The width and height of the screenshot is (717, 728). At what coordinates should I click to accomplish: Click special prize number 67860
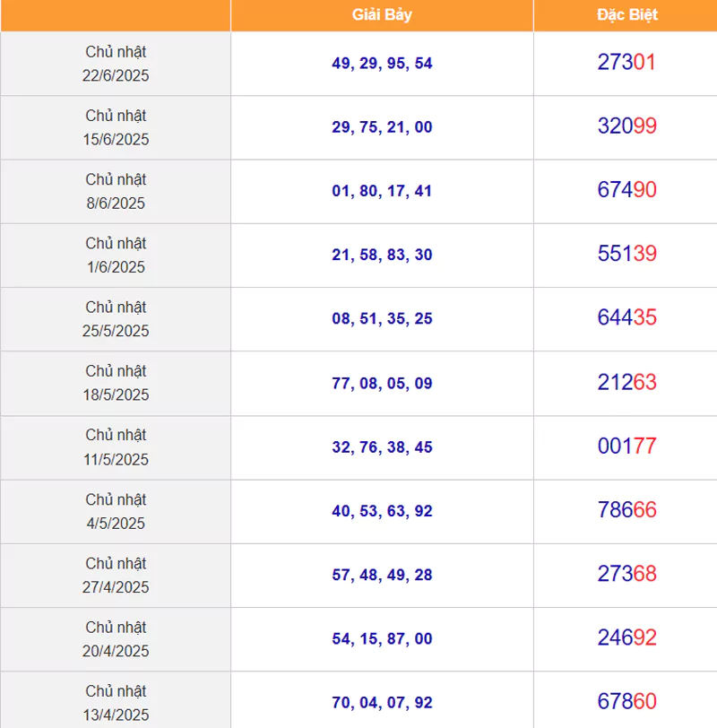click(x=627, y=701)
